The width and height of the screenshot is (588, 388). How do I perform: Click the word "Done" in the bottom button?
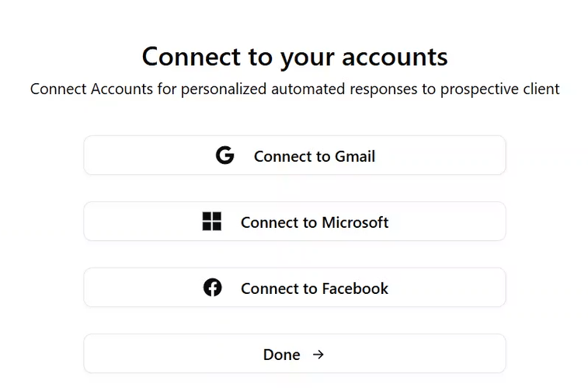[281, 355]
